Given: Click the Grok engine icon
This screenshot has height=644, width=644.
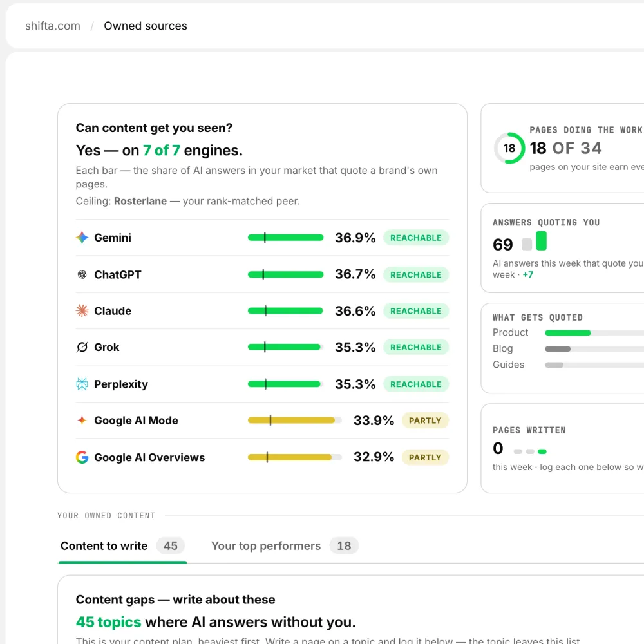Looking at the screenshot, I should [82, 347].
